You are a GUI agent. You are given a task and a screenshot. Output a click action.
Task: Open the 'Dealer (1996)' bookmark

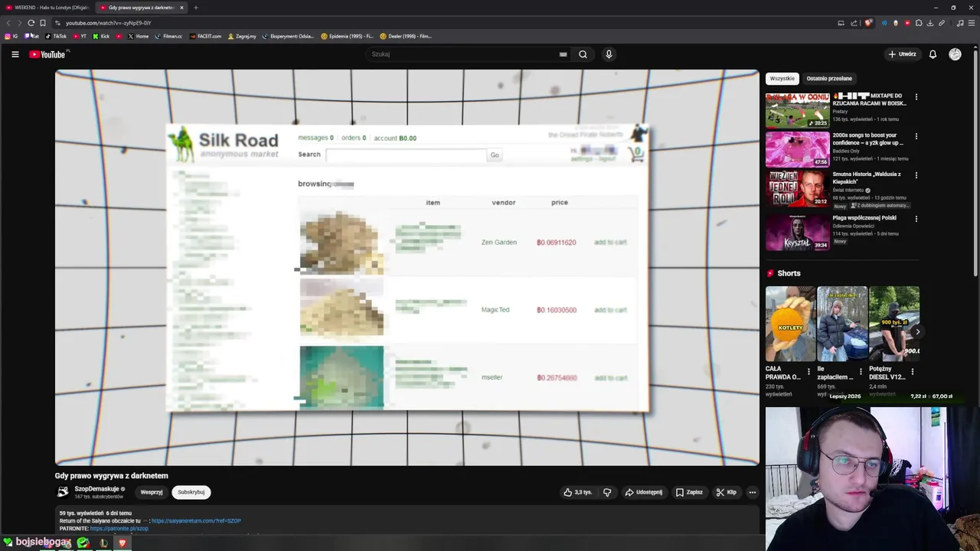pos(406,36)
